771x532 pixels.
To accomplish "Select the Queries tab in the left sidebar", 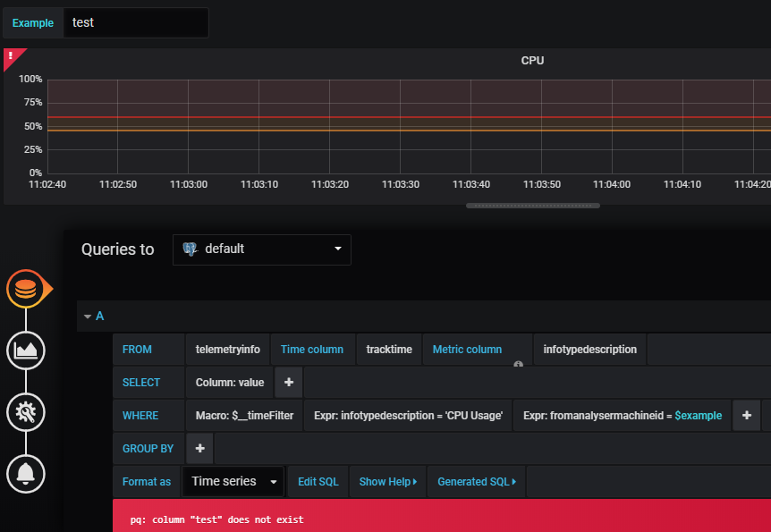I will 26,289.
